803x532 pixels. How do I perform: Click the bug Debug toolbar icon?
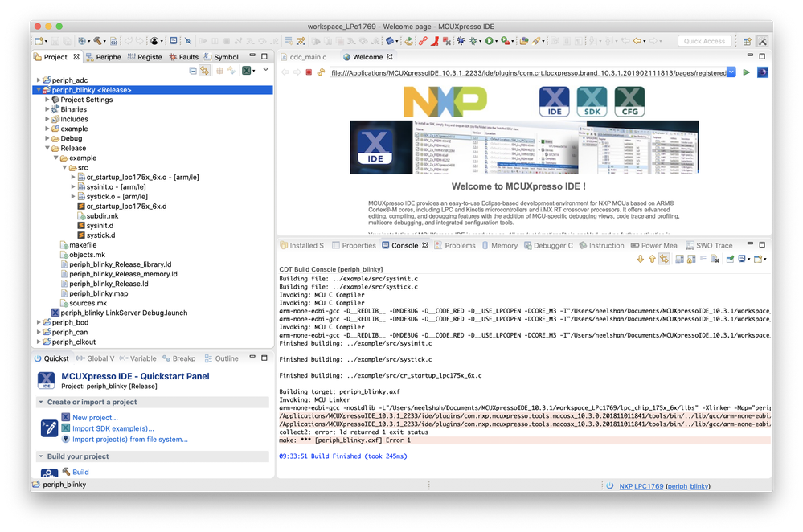pos(461,41)
